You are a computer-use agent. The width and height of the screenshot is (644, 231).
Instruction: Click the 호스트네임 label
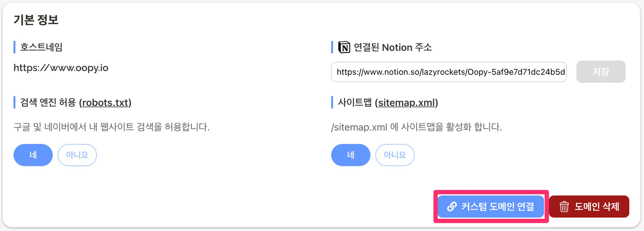click(x=41, y=47)
